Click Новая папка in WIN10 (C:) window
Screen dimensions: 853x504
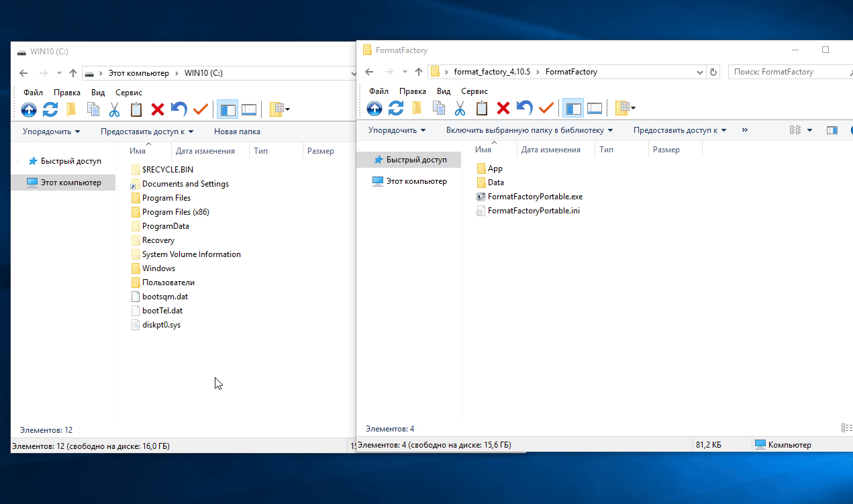click(237, 132)
